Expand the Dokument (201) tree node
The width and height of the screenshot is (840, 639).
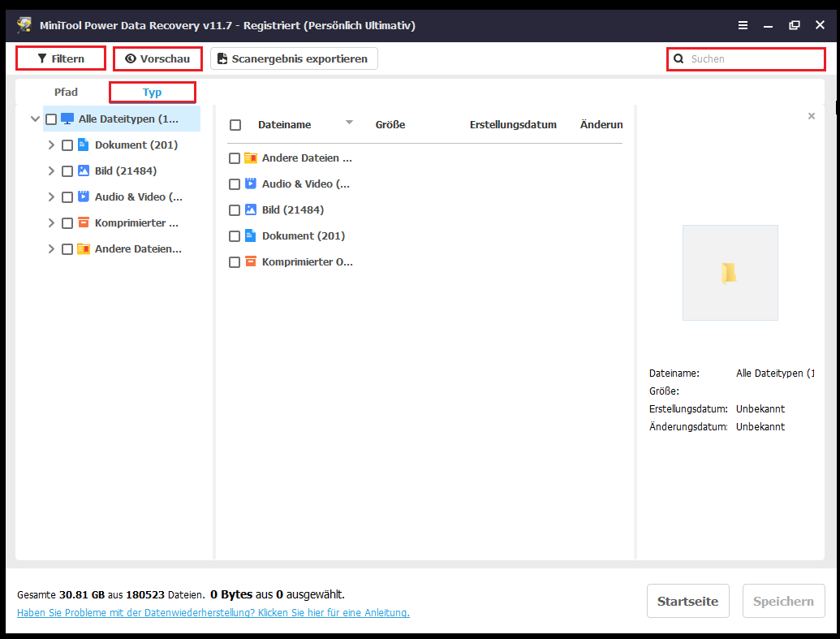(x=51, y=145)
